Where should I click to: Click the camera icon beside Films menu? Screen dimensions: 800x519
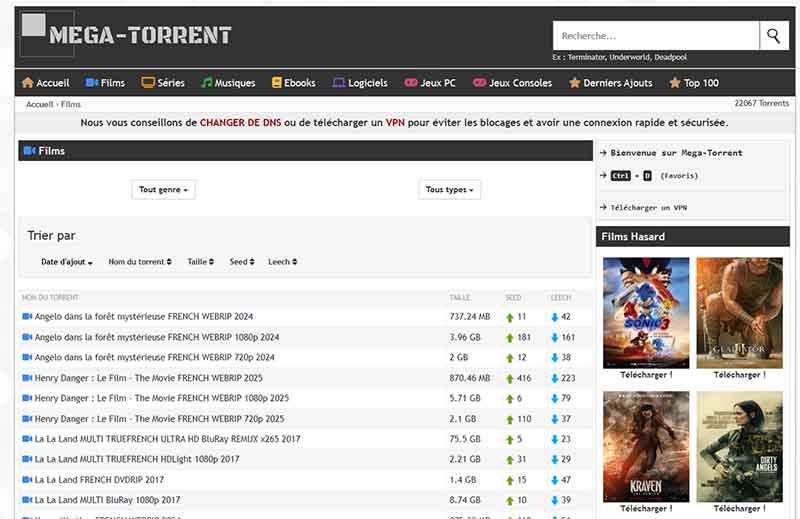coord(92,83)
